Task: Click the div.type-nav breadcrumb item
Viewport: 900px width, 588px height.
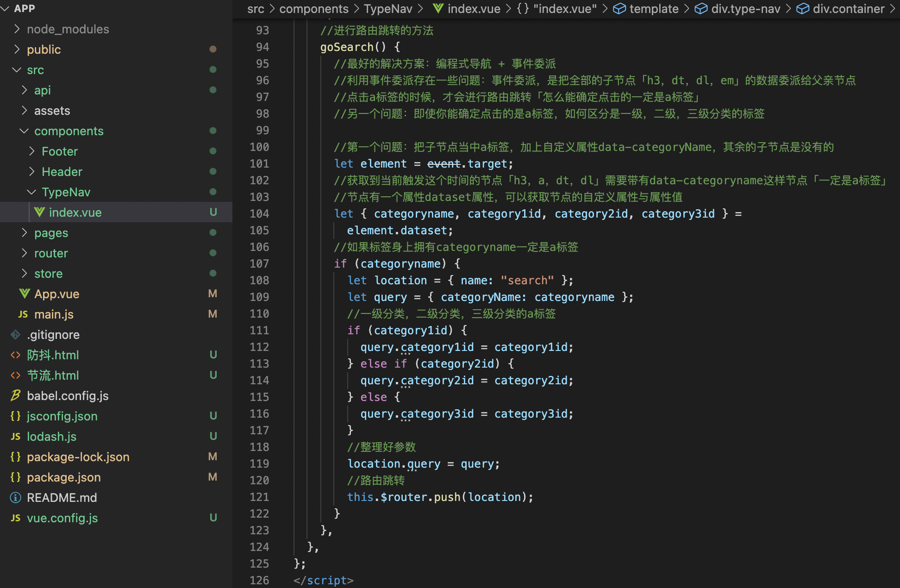Action: (x=745, y=9)
